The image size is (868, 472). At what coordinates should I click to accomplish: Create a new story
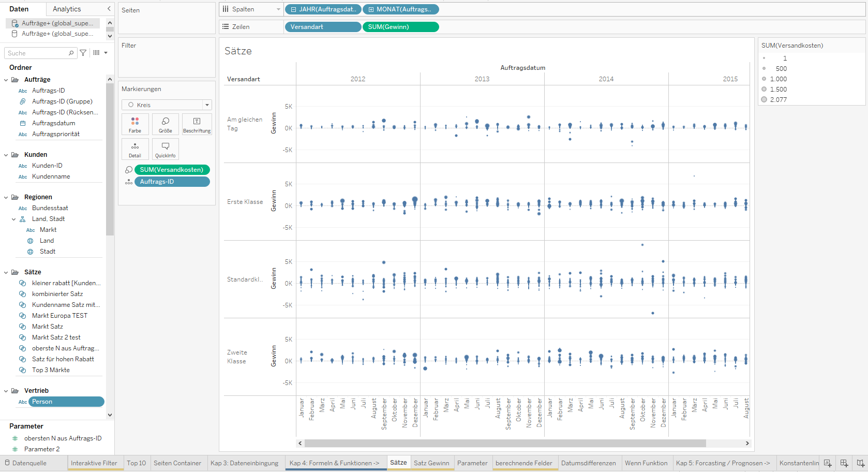point(860,463)
